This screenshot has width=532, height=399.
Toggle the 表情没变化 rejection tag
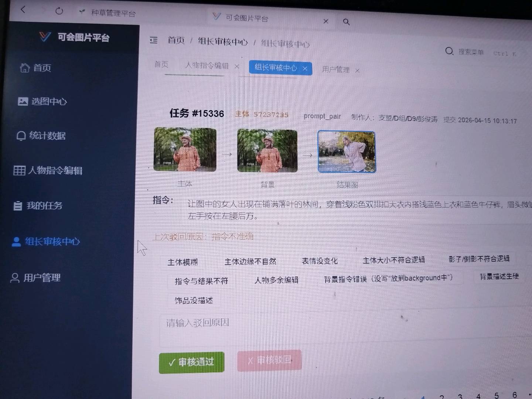click(319, 260)
